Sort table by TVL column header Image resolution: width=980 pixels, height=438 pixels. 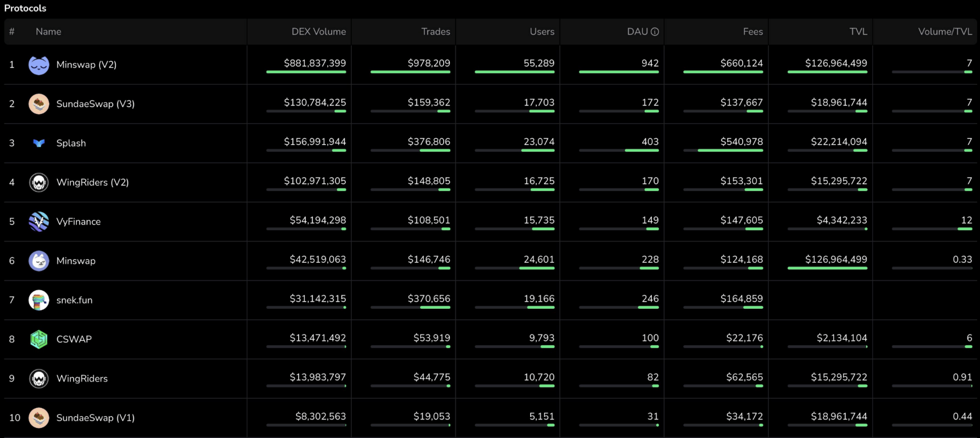pyautogui.click(x=858, y=32)
